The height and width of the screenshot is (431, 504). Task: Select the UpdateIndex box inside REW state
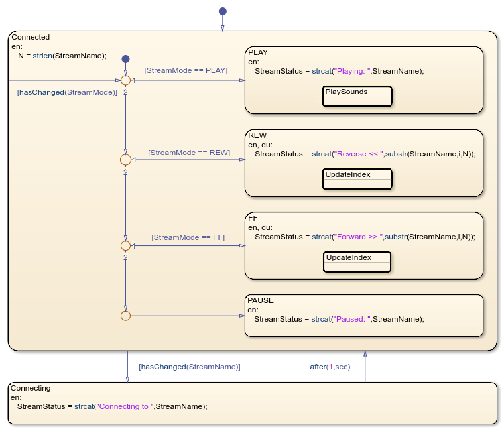[x=357, y=179]
